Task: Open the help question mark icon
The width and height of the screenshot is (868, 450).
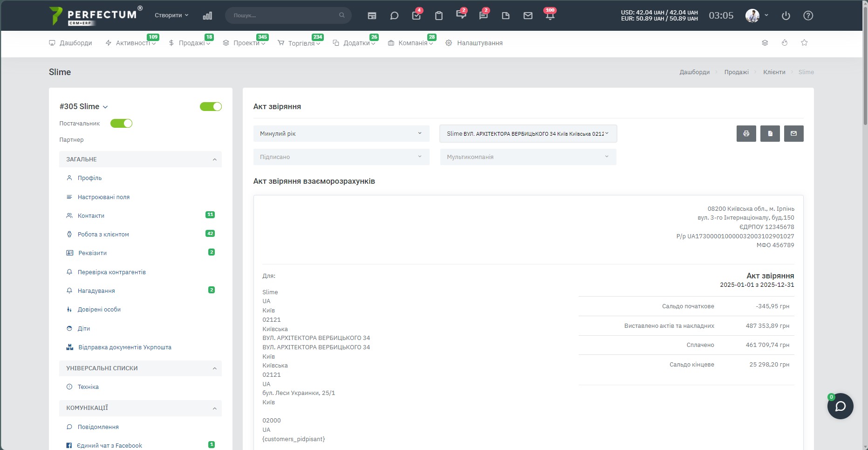Action: point(808,15)
